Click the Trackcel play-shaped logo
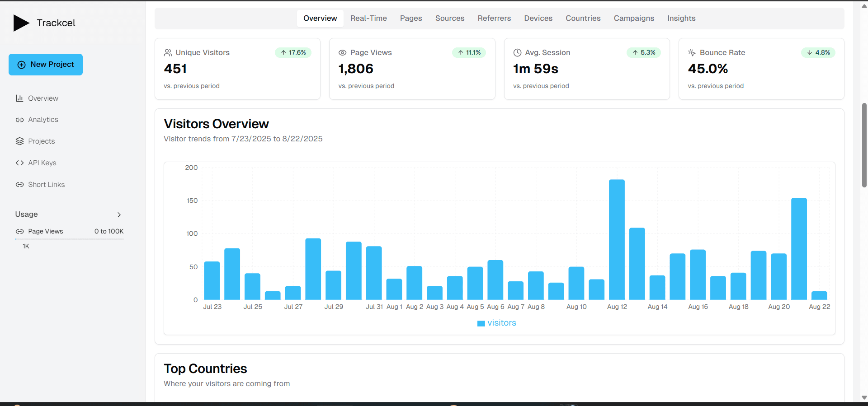The width and height of the screenshot is (868, 406). pos(21,23)
